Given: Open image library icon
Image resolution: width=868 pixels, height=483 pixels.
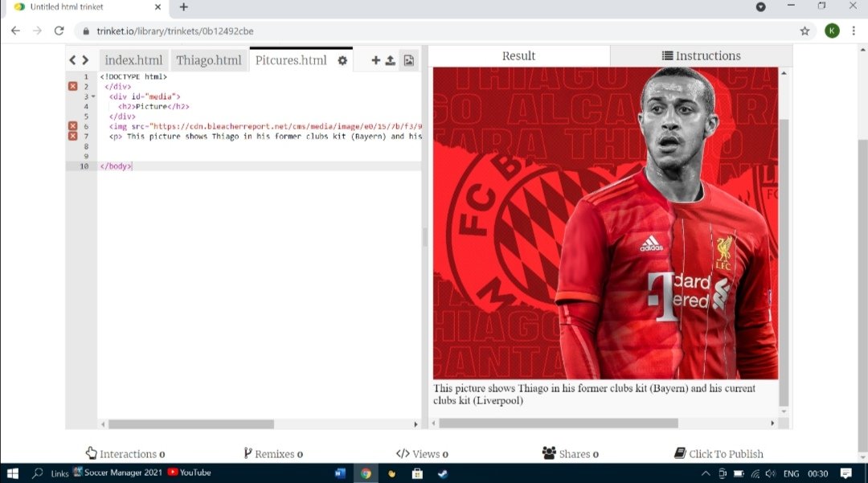Looking at the screenshot, I should (408, 60).
